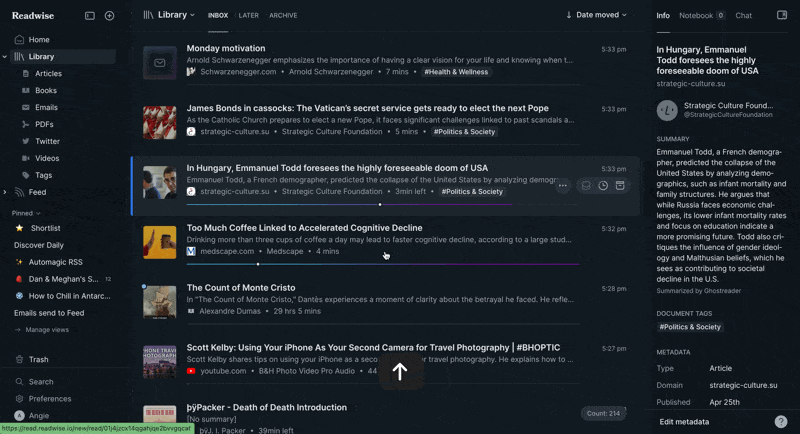Open the Death of Death Introduction item

point(266,407)
